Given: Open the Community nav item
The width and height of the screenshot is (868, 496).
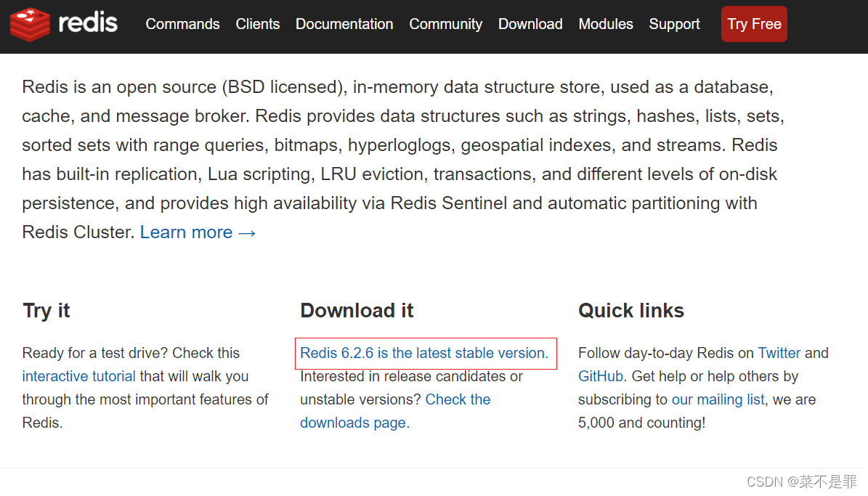Looking at the screenshot, I should pyautogui.click(x=446, y=24).
